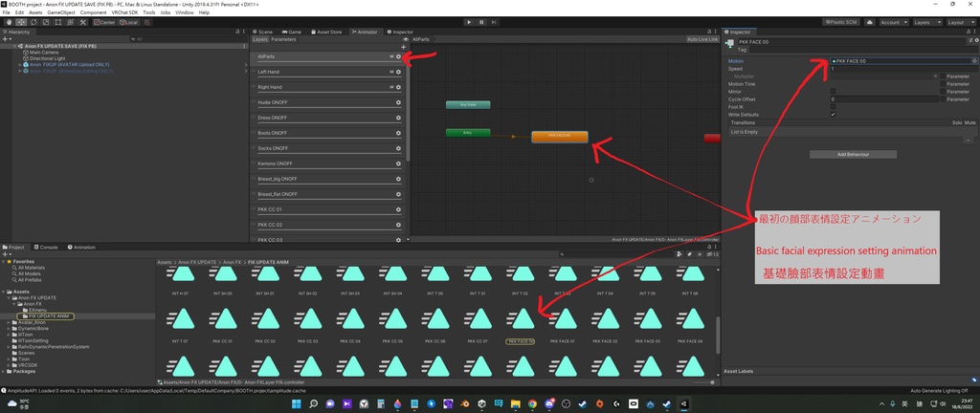Click the Plastic SCM button
Viewport: 980px width, 413px height.
[842, 22]
